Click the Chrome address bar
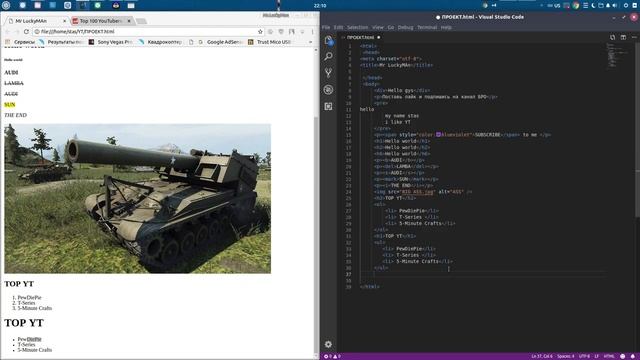Image resolution: width=640 pixels, height=360 pixels. [147, 31]
